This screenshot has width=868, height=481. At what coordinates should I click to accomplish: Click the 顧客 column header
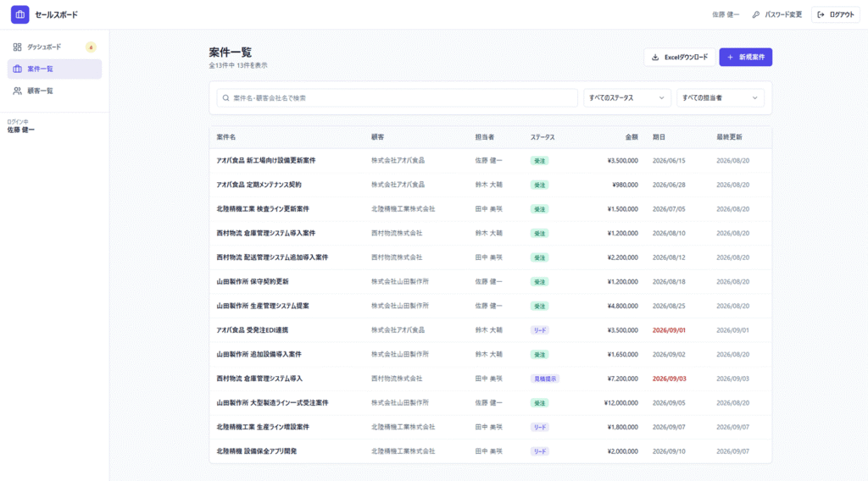[x=377, y=137]
